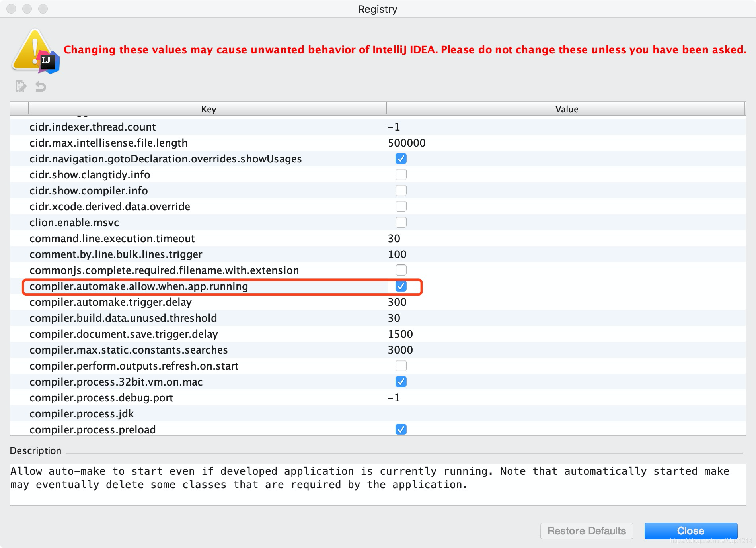Close the Registry dialog
Image resolution: width=756 pixels, height=548 pixels.
[x=691, y=531]
